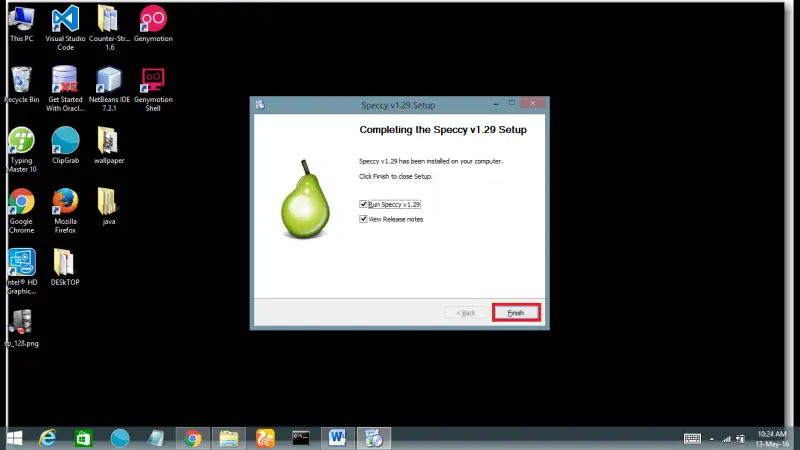Switch to Speccy installer taskbar item
The height and width of the screenshot is (450, 800).
click(x=373, y=438)
